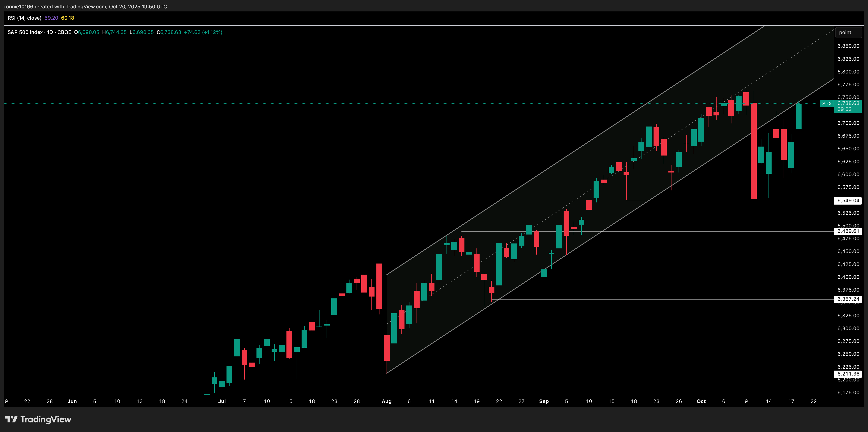Click the Jul month marker on the time axis
The image size is (868, 432).
pyautogui.click(x=222, y=401)
